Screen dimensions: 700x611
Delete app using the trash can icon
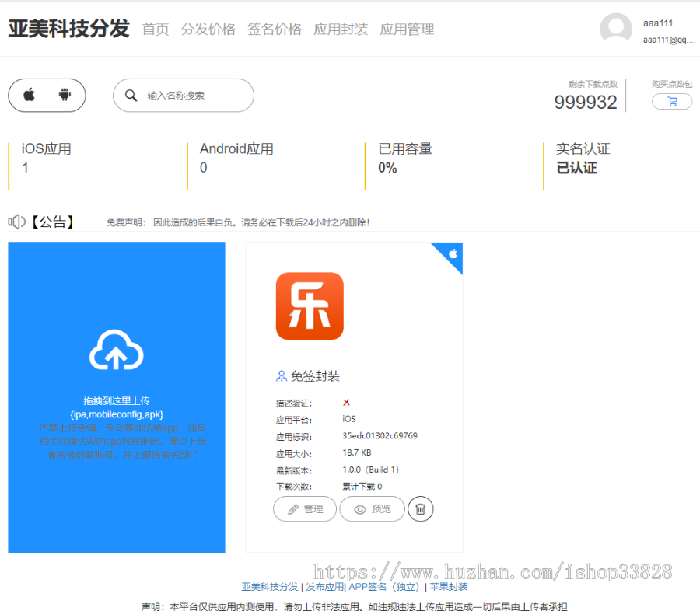pyautogui.click(x=420, y=509)
